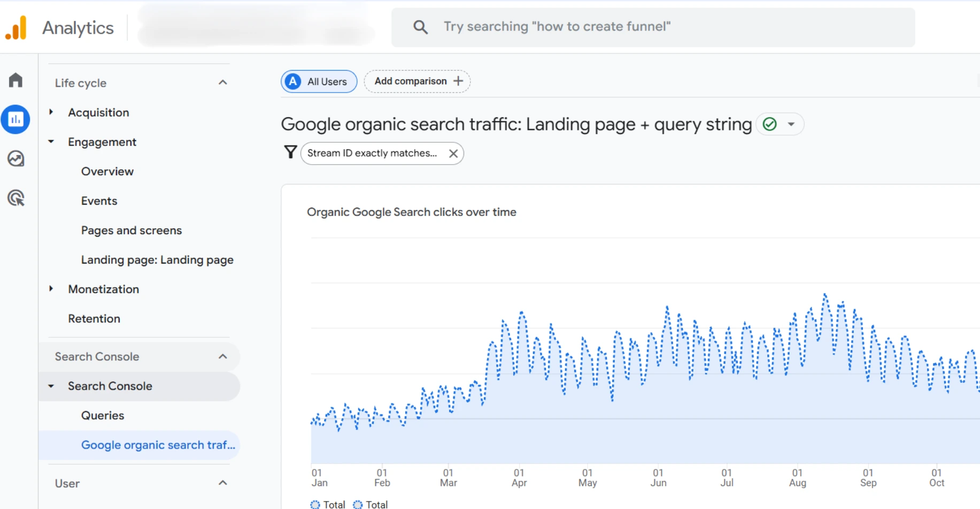Click the first Total legend item
This screenshot has width=980, height=509.
(328, 504)
